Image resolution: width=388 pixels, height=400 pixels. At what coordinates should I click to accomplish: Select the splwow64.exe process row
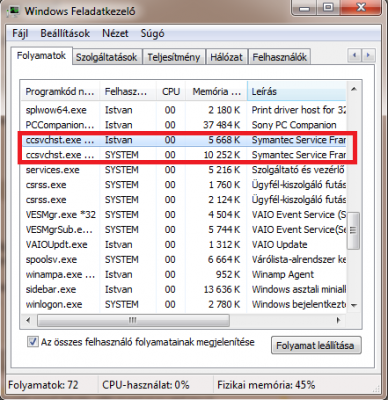(184, 110)
